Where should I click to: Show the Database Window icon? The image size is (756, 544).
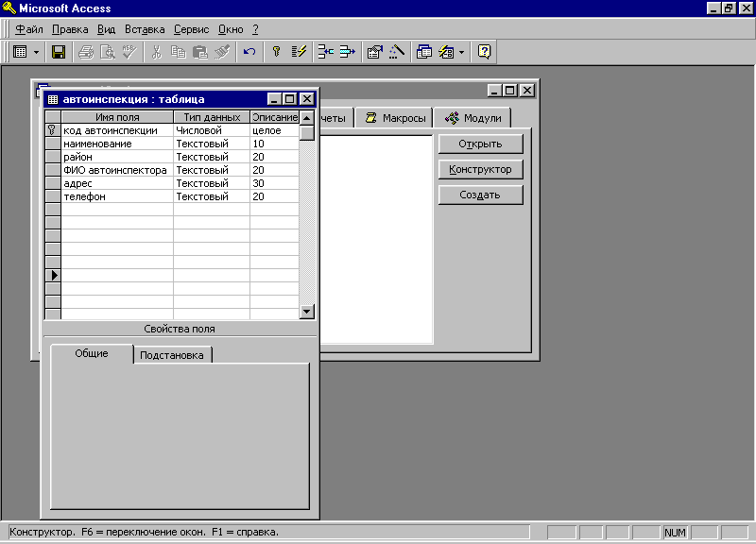click(x=423, y=52)
